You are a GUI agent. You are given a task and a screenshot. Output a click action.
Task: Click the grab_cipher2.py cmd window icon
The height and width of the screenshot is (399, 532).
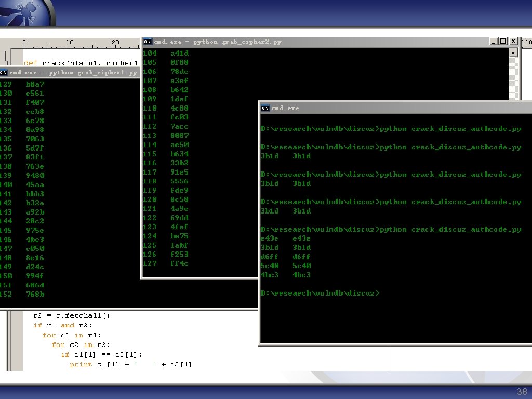148,42
